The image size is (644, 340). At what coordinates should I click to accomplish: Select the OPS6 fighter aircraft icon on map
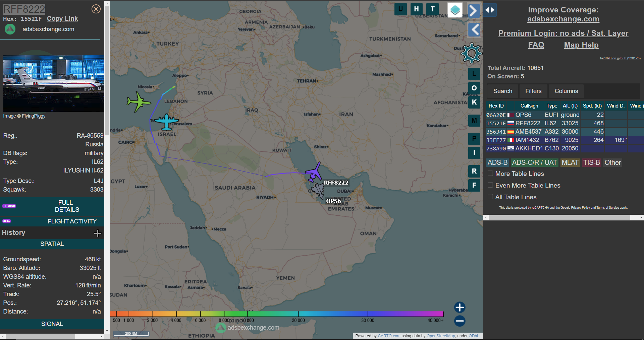[x=317, y=191]
